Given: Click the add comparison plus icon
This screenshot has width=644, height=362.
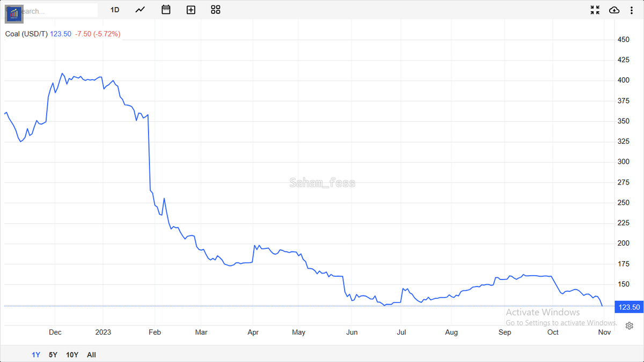Looking at the screenshot, I should click(191, 10).
